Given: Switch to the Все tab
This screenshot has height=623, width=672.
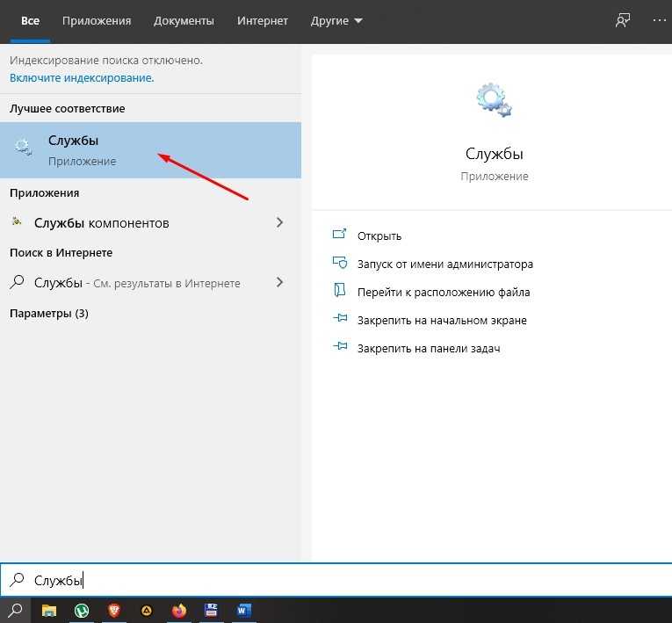Looking at the screenshot, I should (x=30, y=20).
